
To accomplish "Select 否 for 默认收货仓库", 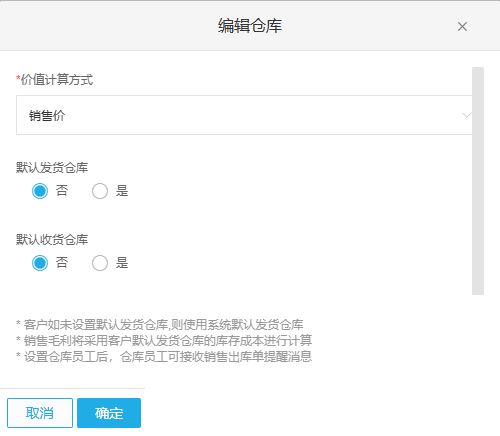I will 40,263.
